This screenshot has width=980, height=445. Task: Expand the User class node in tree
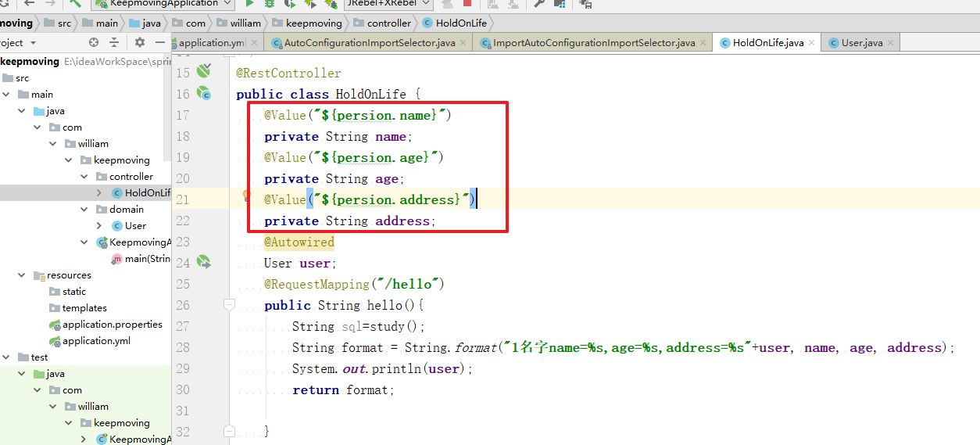click(x=98, y=225)
